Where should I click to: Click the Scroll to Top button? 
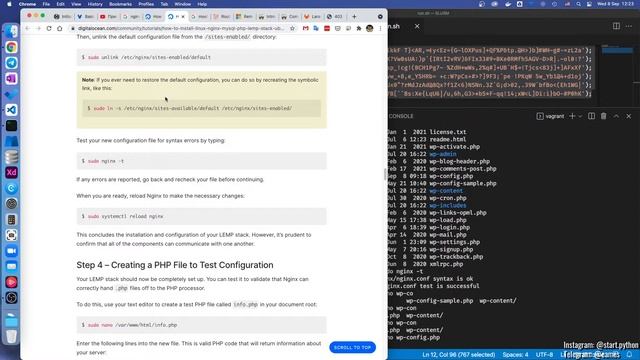pos(352,347)
